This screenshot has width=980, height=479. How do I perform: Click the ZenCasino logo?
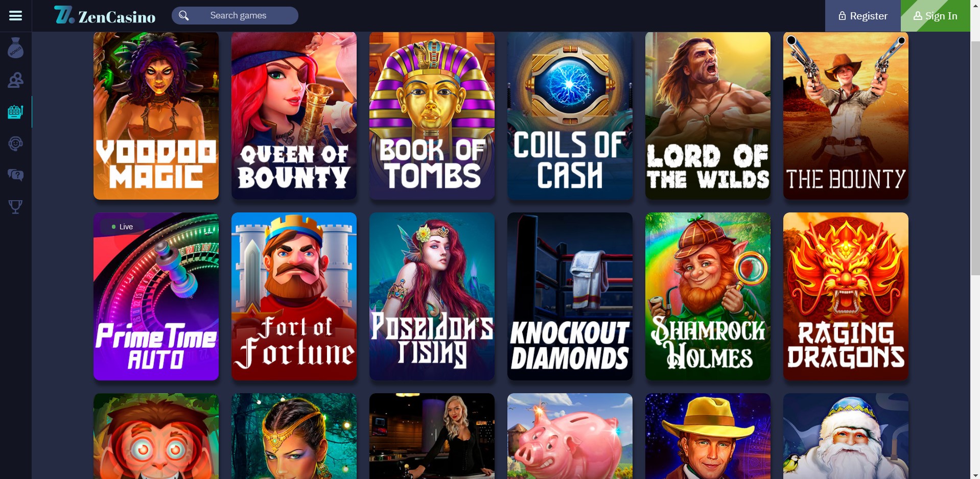pyautogui.click(x=105, y=16)
